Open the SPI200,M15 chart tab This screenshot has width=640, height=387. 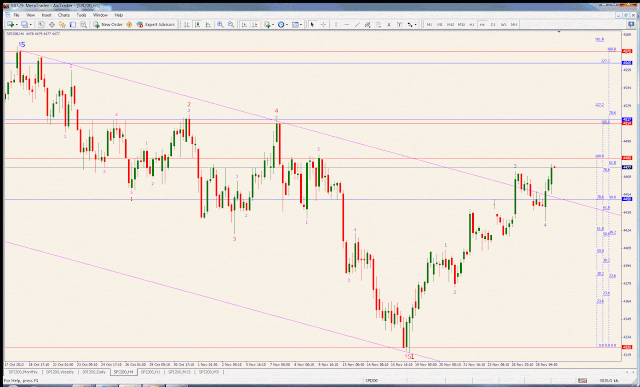click(180, 372)
